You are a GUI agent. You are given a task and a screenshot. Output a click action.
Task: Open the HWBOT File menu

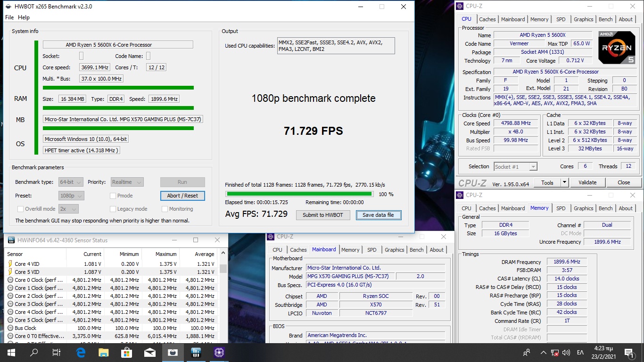(9, 17)
